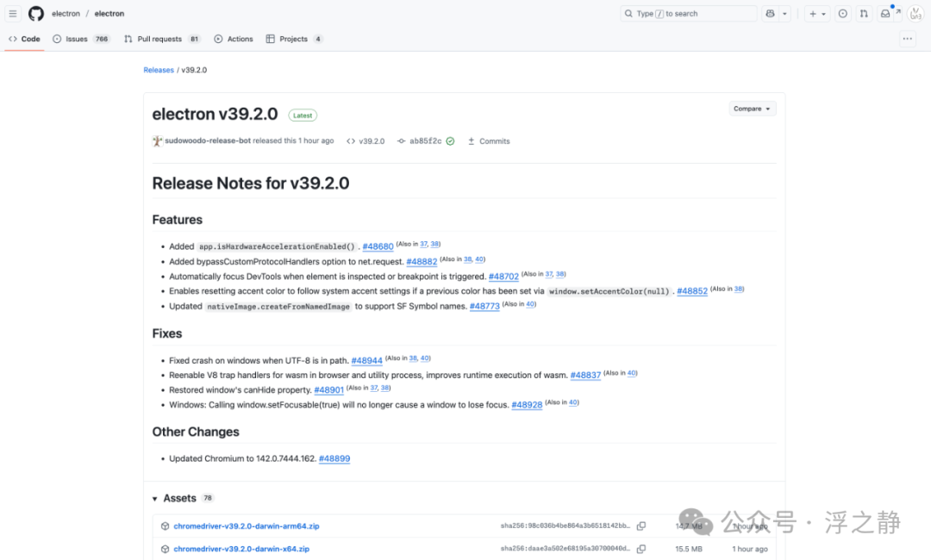Go to GitHub home via Octocat logo
Screen dimensions: 931x560
coord(36,13)
